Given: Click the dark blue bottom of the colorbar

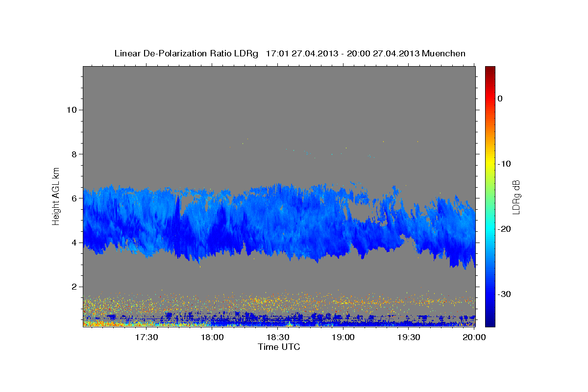Looking at the screenshot, I should [x=490, y=321].
